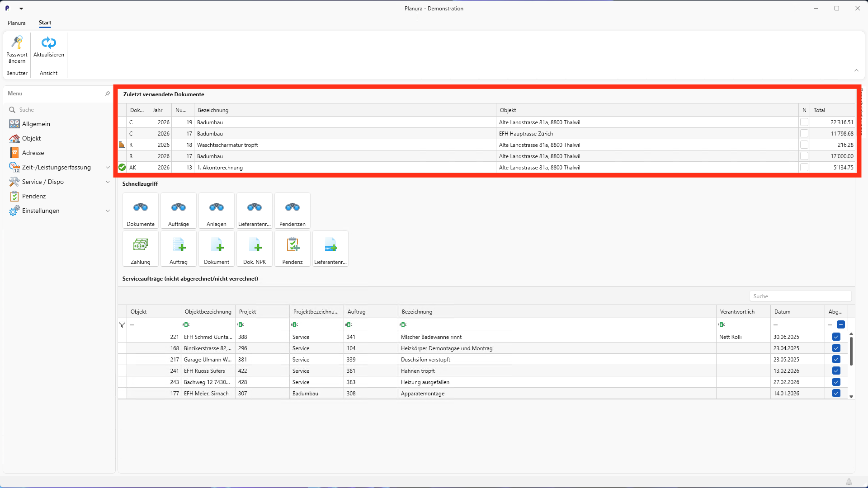
Task: Click the notification bell icon
Action: (849, 482)
